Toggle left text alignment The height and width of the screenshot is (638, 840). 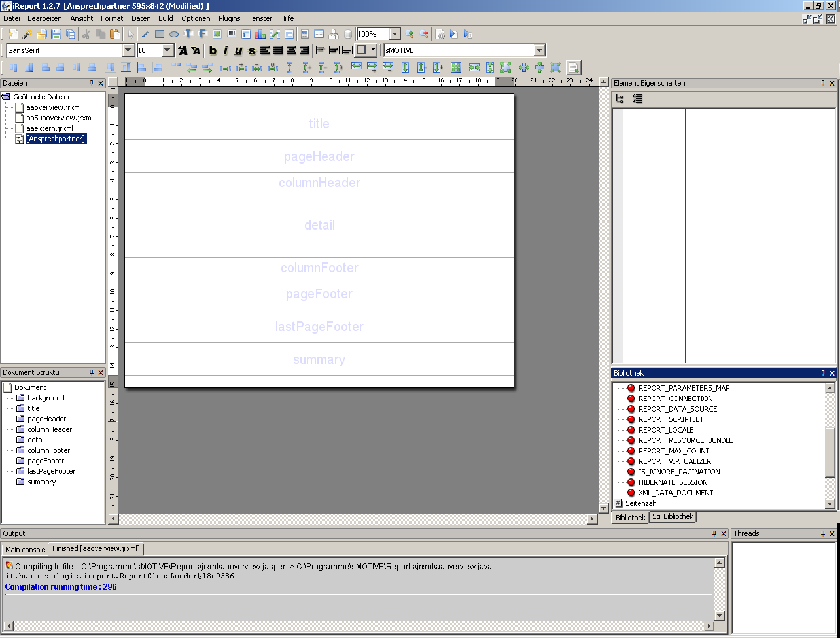[x=265, y=50]
